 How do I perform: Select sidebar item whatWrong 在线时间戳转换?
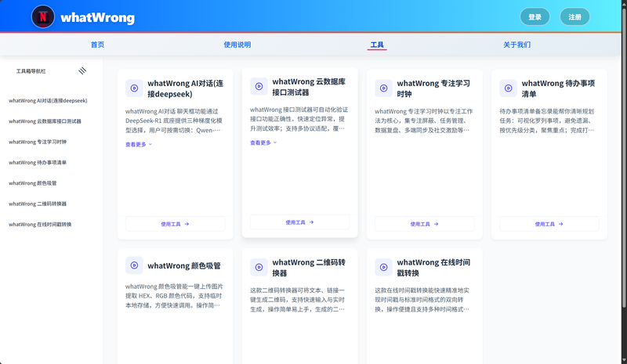click(x=40, y=225)
